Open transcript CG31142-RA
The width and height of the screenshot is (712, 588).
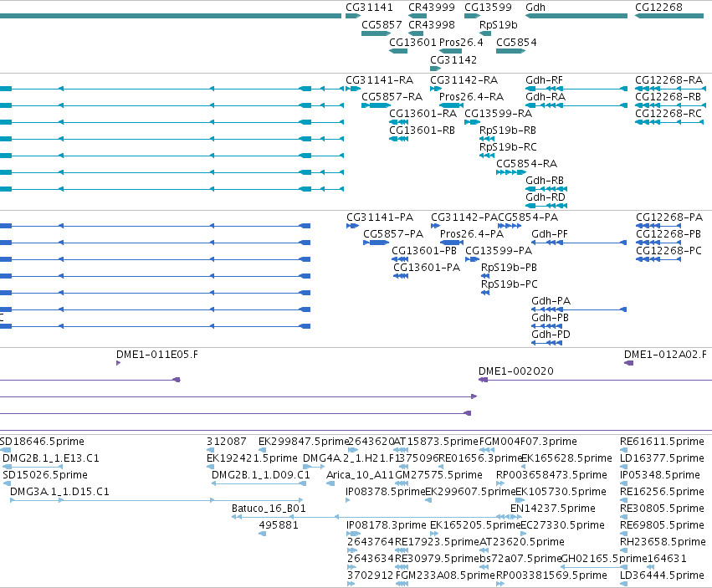click(464, 80)
